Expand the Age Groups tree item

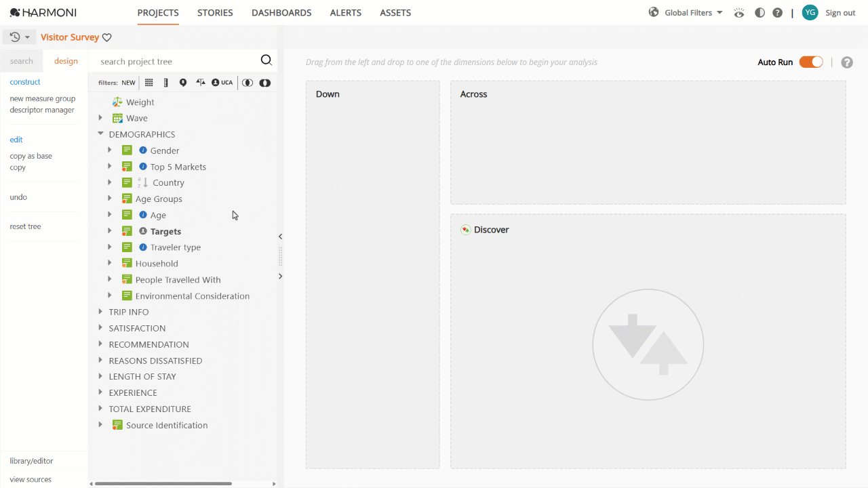[110, 198]
